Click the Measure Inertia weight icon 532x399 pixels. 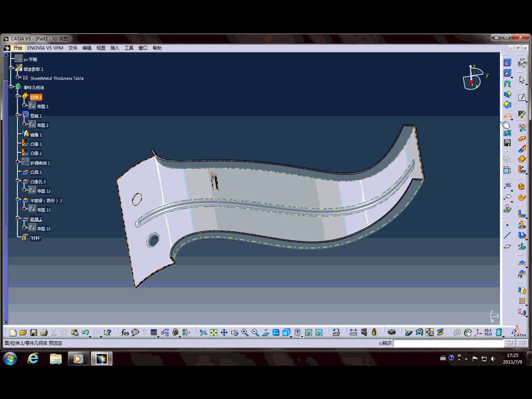pos(374,332)
